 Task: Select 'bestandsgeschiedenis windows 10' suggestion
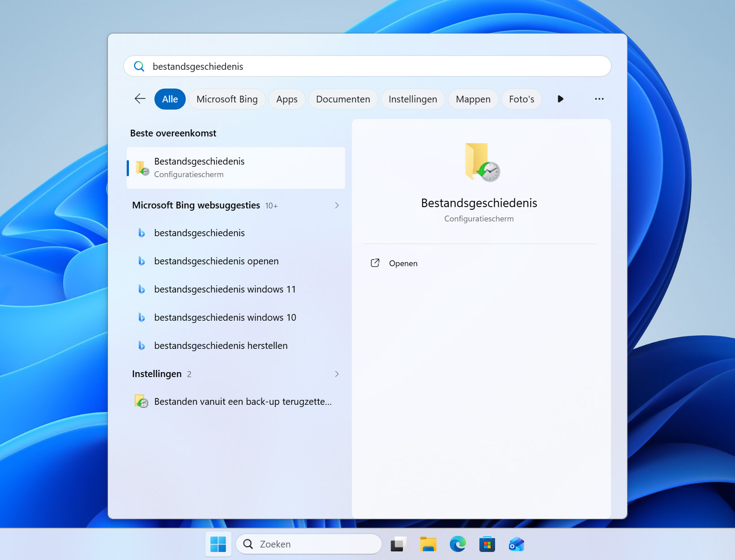[x=236, y=318]
